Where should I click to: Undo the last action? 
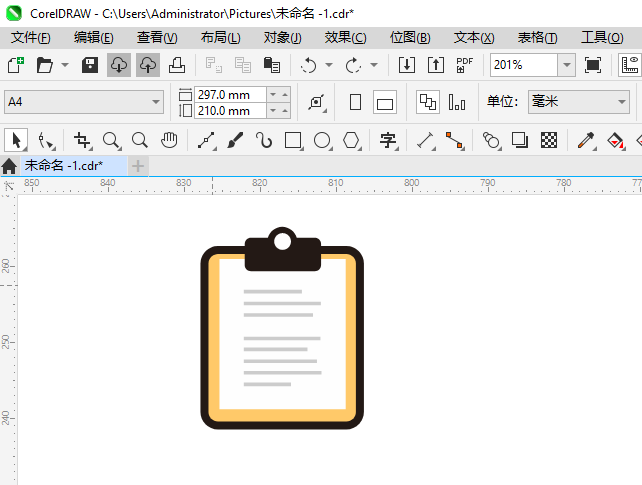point(308,65)
